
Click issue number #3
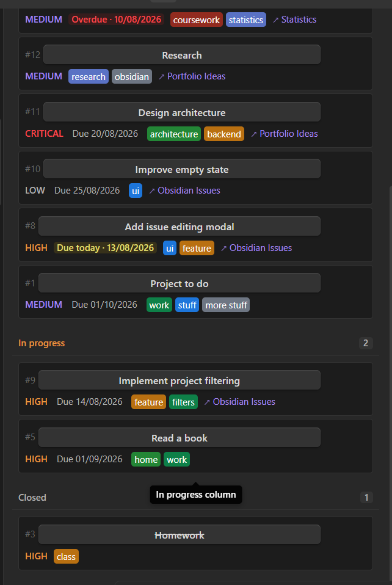[30, 534]
